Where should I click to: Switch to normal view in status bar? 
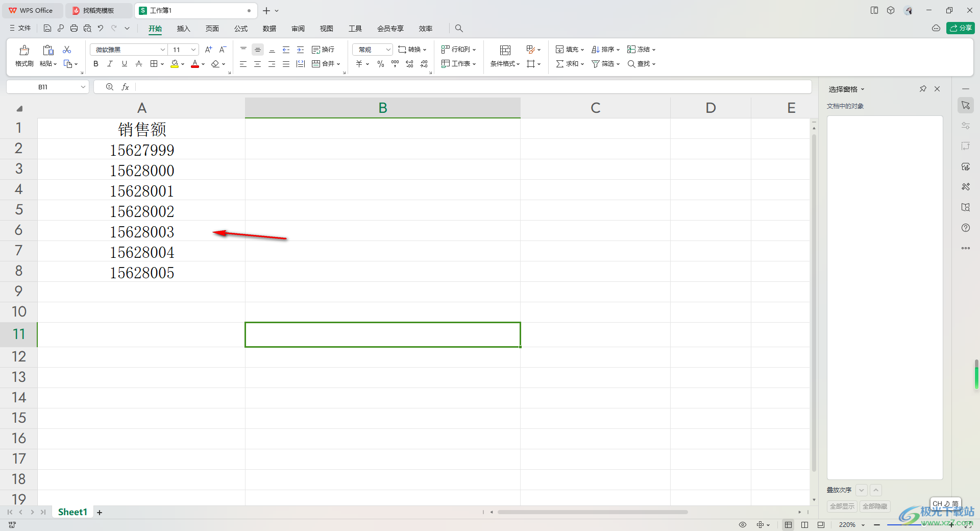(x=789, y=525)
